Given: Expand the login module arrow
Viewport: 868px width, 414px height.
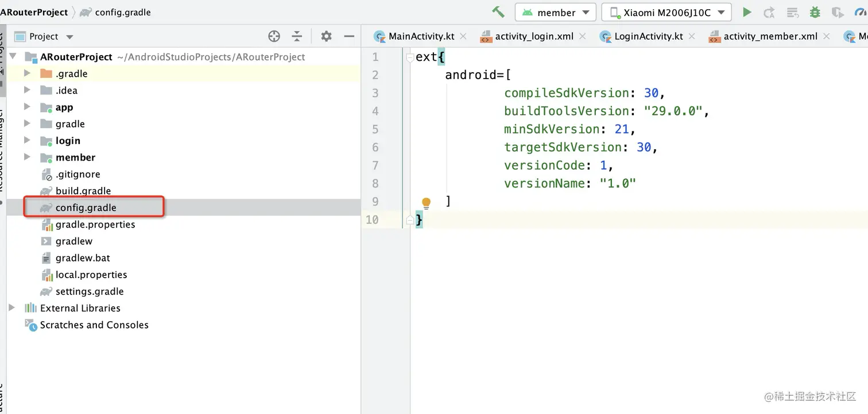Looking at the screenshot, I should coord(27,140).
